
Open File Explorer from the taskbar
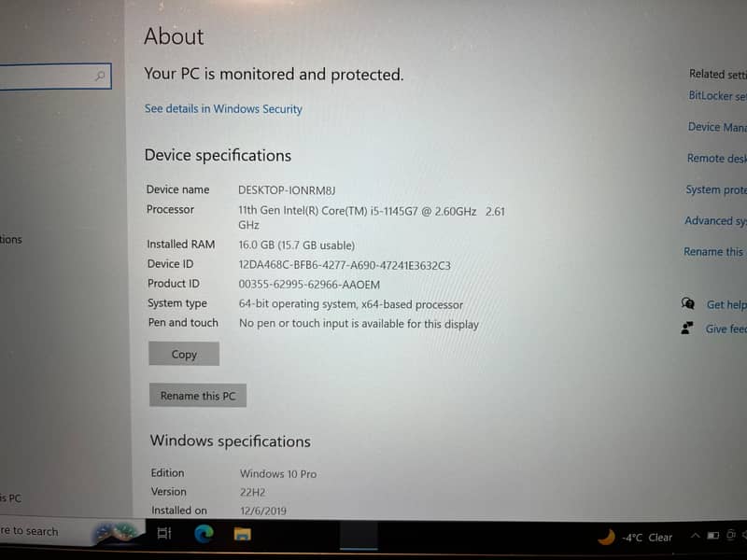[x=243, y=534]
